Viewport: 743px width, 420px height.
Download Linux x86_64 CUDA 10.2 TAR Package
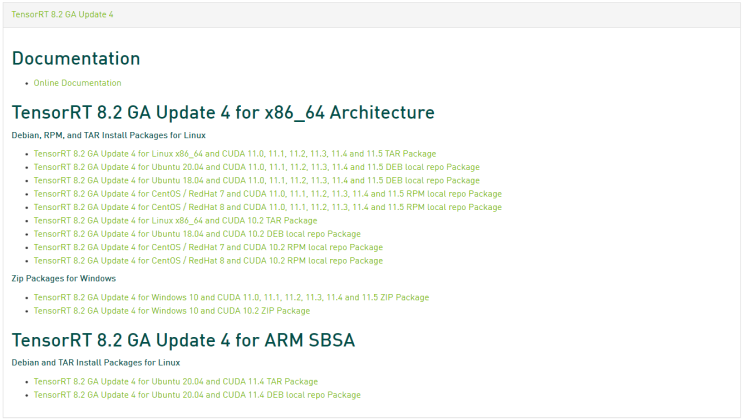tap(175, 220)
